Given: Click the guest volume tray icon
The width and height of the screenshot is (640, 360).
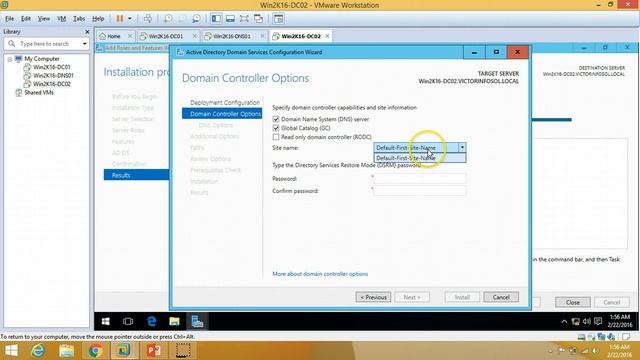Looking at the screenshot, I should click(x=587, y=322).
